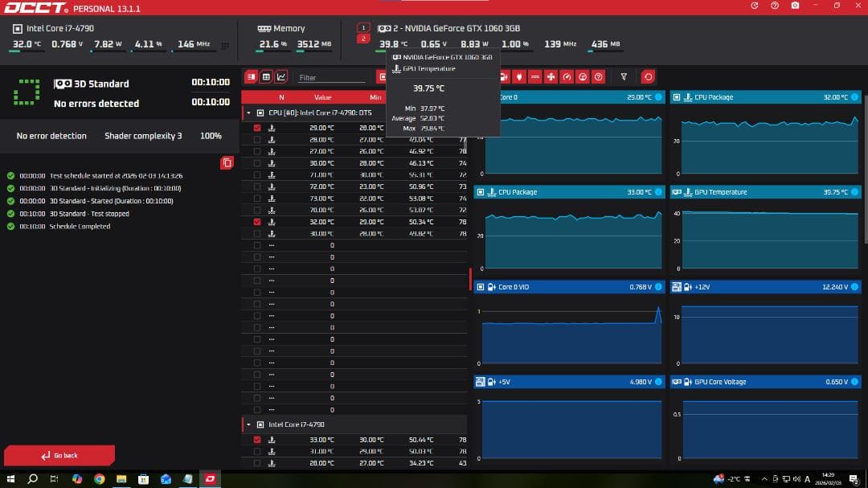Viewport: 868px width, 488px height.
Task: Click the fan sensor filter icon
Action: (551, 77)
